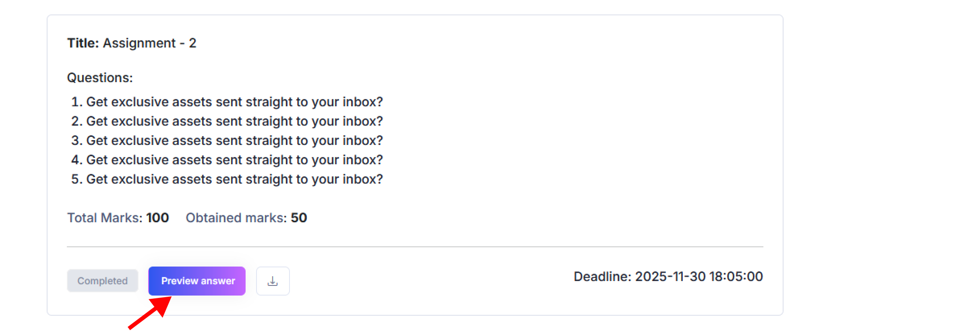Click the Deadline: label
This screenshot has height=335, width=980.
[602, 277]
